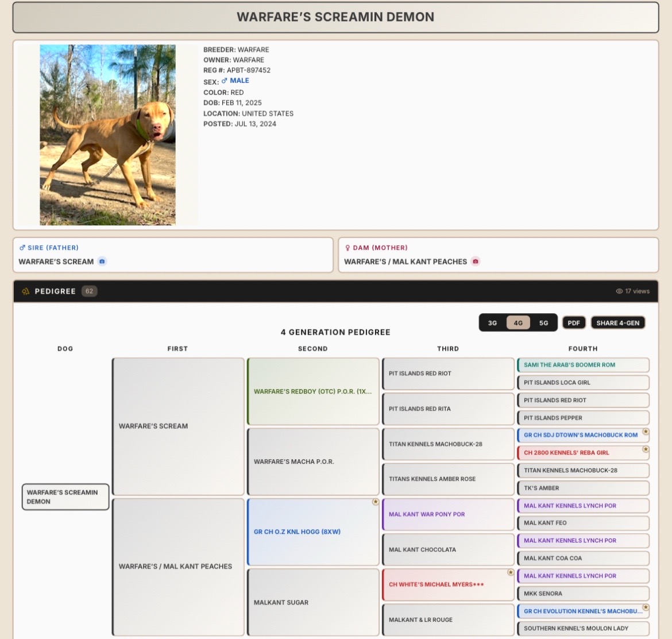Switch pedigree to 5G view

[543, 323]
